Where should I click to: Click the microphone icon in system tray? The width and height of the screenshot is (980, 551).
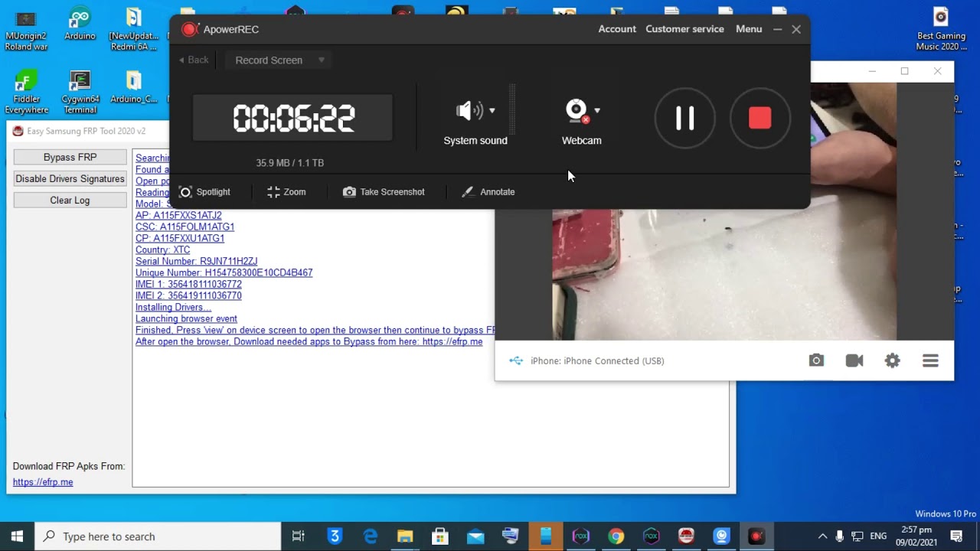click(x=840, y=536)
